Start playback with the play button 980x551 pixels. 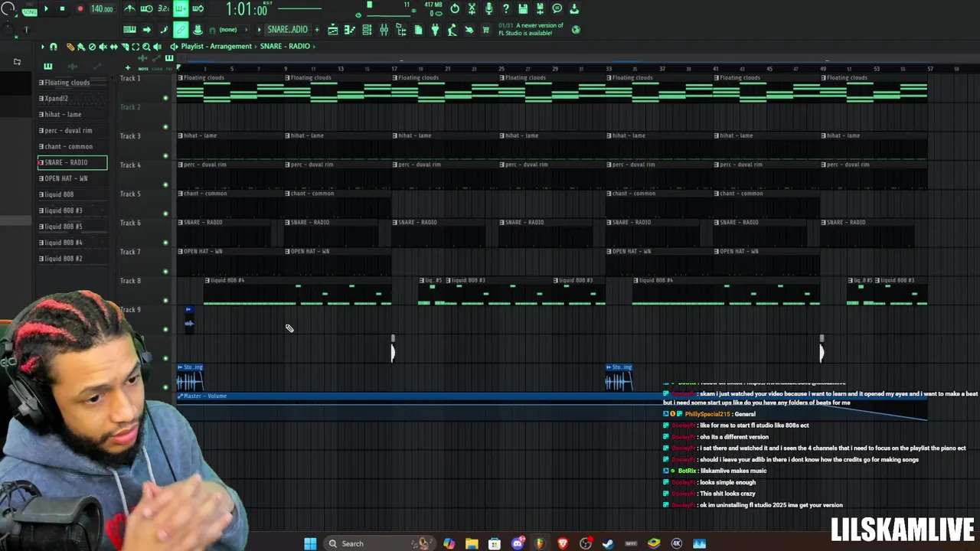pos(46,8)
